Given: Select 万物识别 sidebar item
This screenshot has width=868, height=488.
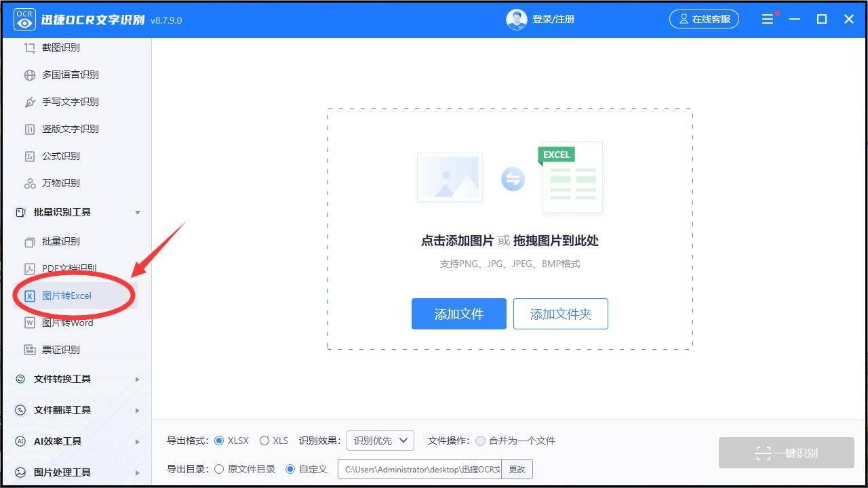Looking at the screenshot, I should [x=61, y=183].
